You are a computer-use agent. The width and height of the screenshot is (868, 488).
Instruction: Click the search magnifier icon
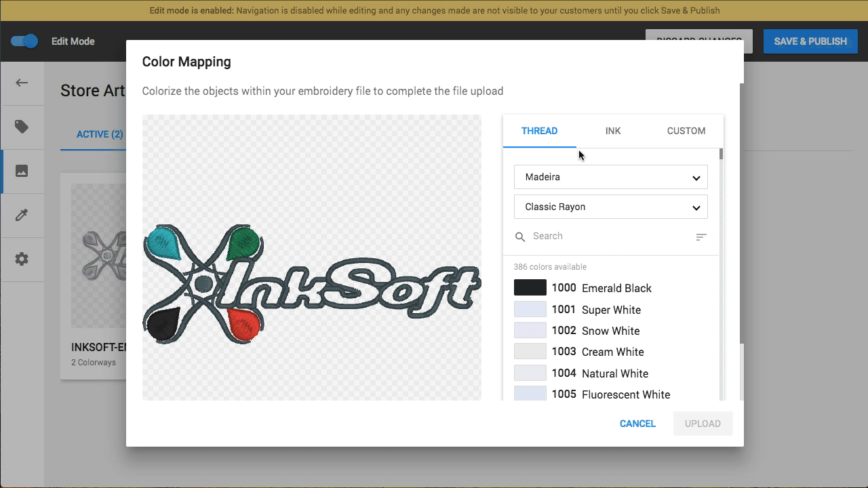(520, 237)
